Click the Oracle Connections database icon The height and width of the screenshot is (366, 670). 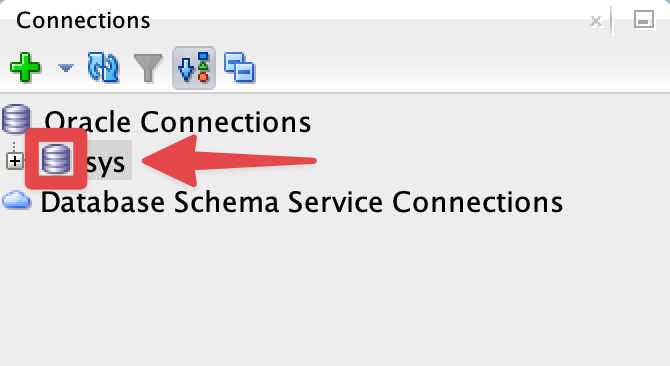tap(16, 120)
